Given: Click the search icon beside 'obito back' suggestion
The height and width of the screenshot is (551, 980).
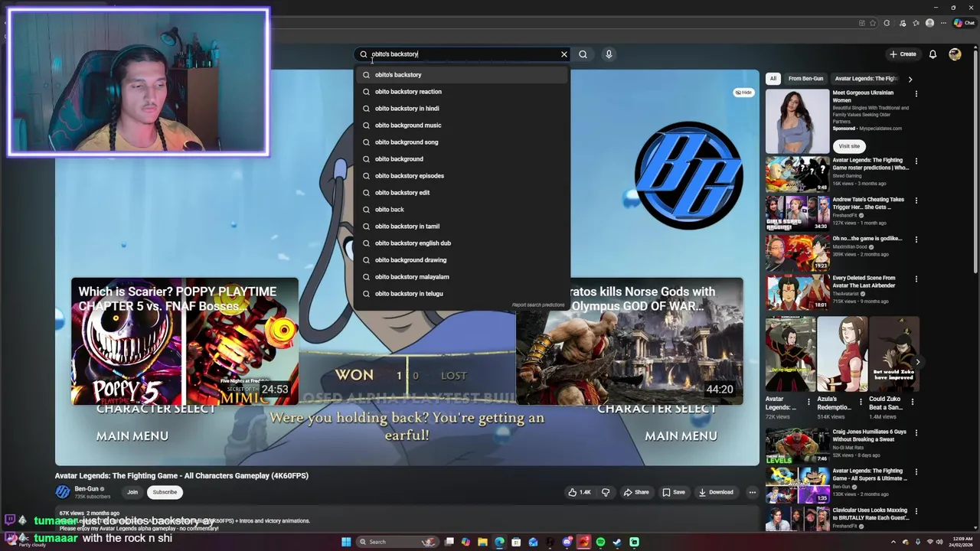Looking at the screenshot, I should click(x=366, y=210).
